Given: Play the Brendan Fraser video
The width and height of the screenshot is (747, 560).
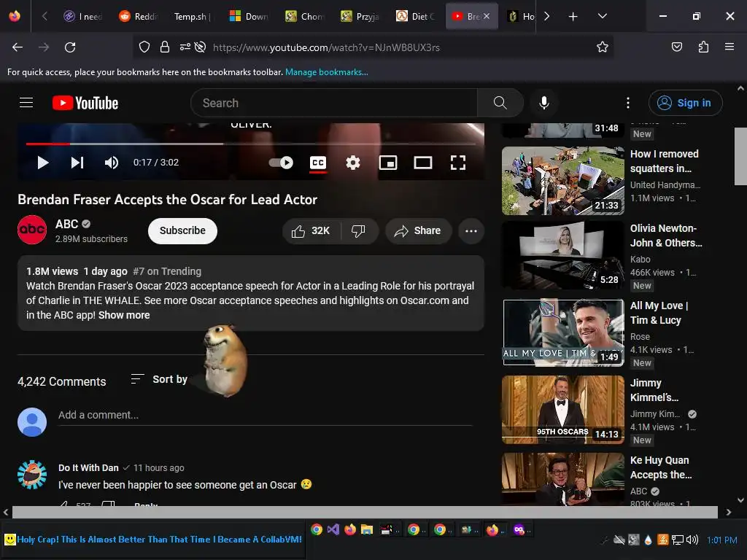Looking at the screenshot, I should tap(43, 163).
